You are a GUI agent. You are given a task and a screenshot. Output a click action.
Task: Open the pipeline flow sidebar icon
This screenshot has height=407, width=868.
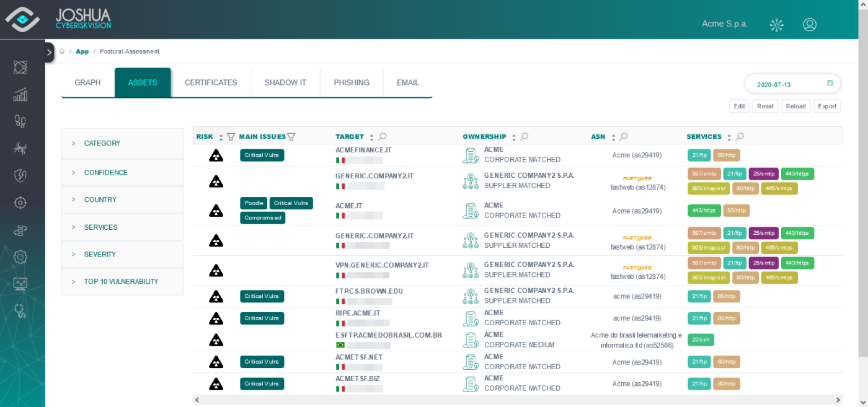(20, 230)
